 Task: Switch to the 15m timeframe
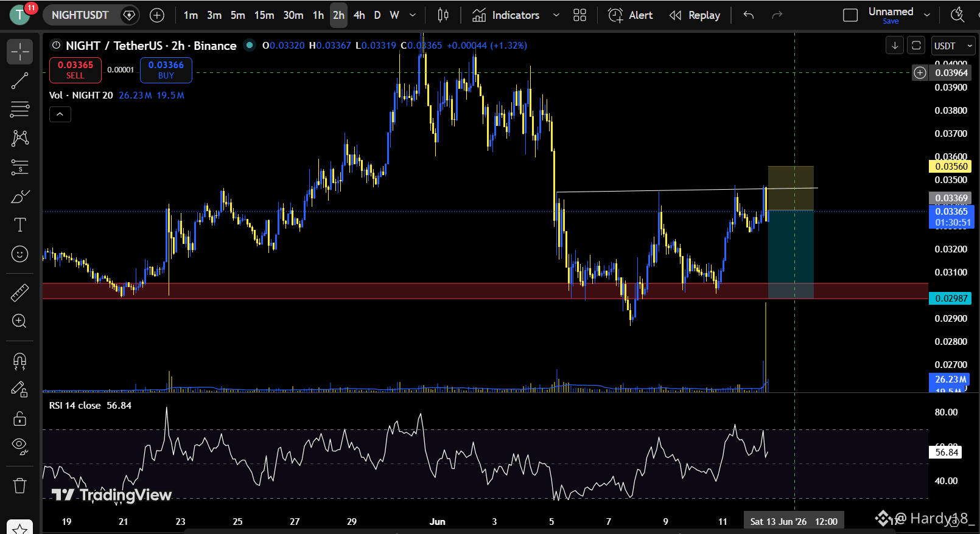coord(264,15)
